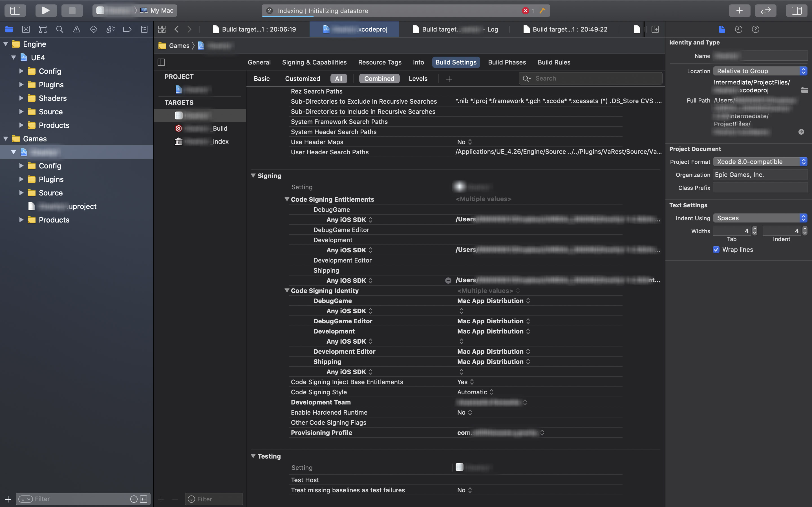
Task: Expand the Shaders folder
Action: tap(21, 98)
